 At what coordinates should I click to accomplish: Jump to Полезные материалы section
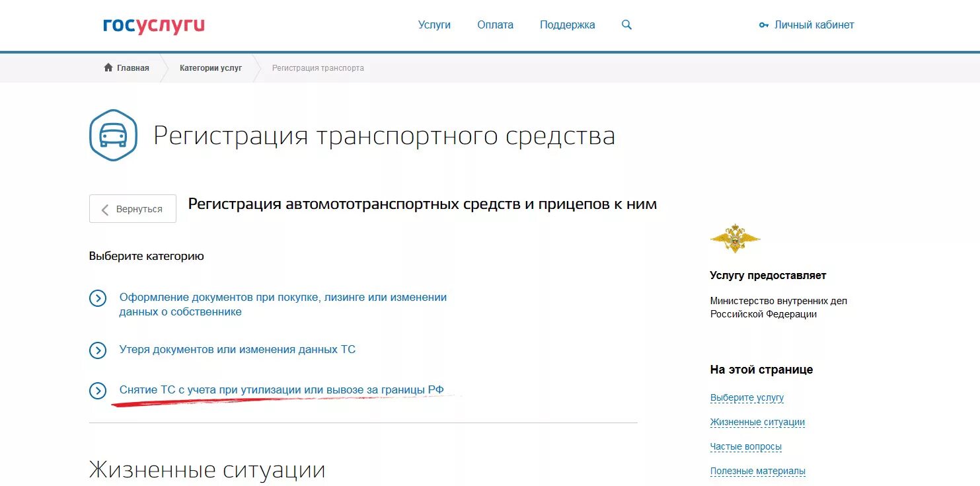758,471
